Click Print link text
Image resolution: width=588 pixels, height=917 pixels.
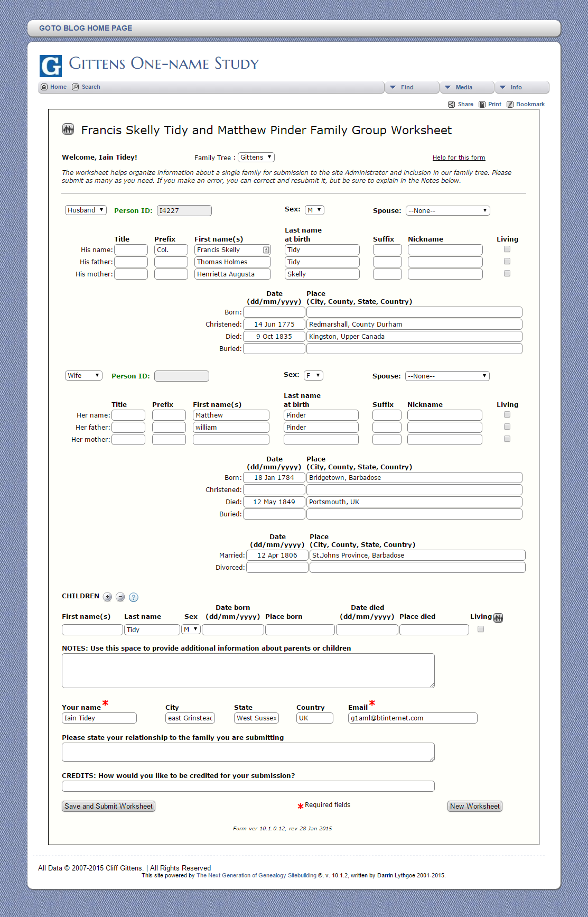(495, 105)
